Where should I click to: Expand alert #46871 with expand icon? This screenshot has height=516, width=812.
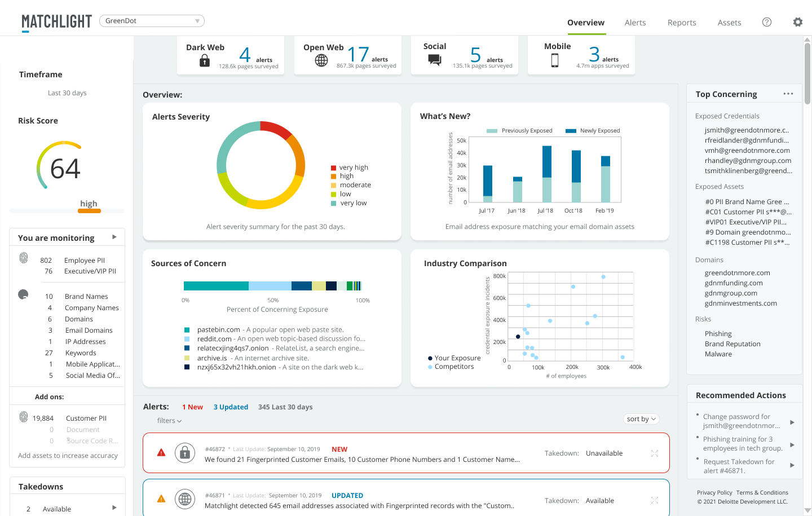coord(655,500)
